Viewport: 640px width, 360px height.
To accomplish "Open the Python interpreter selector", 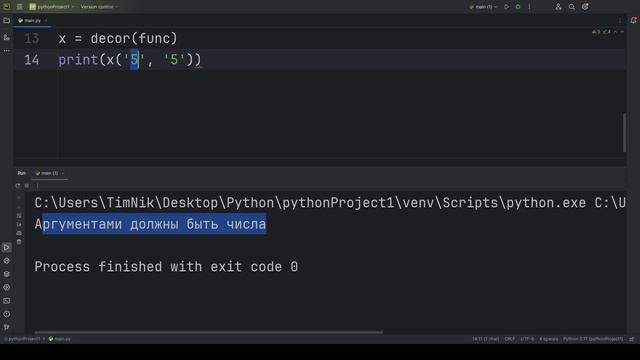I will tap(593, 339).
